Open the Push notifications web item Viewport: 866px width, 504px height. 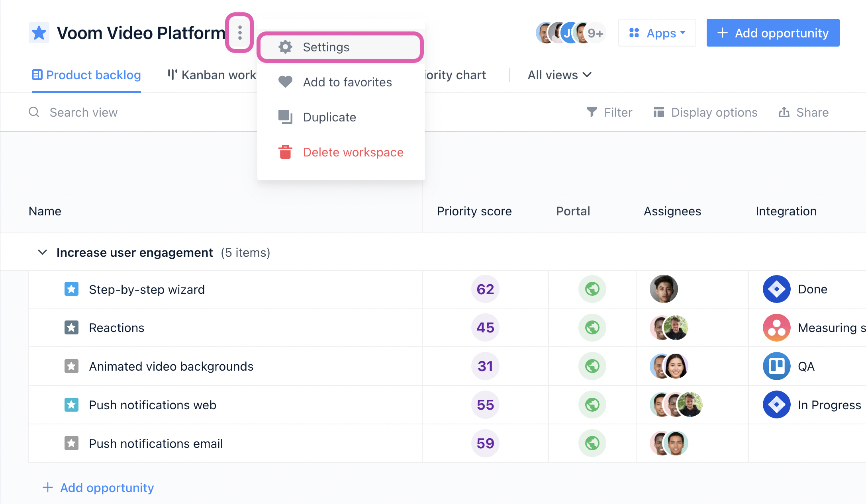click(x=153, y=405)
